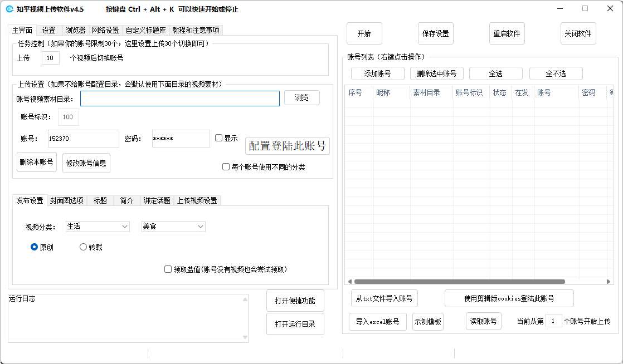Click the run log scroll up arrow
The image size is (623, 364).
(245, 299)
